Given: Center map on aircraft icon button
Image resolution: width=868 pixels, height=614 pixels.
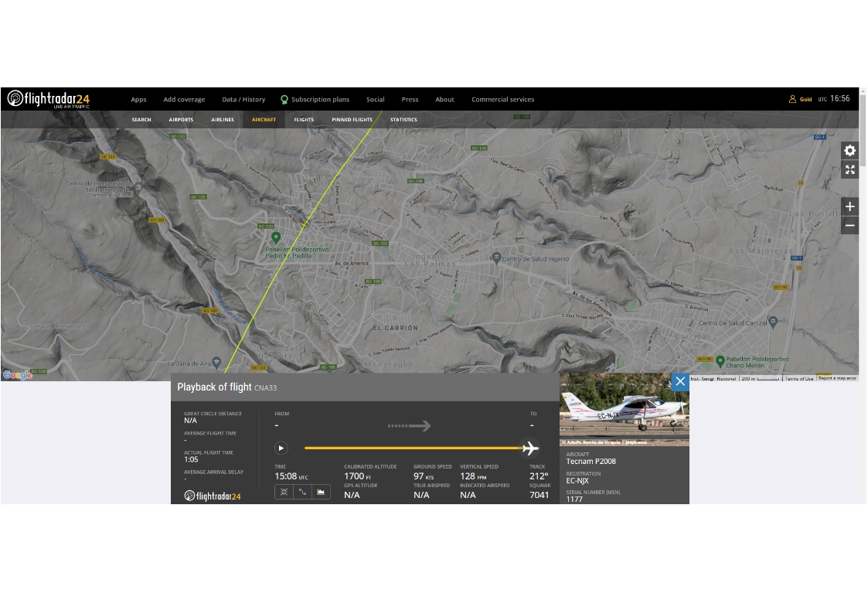Looking at the screenshot, I should point(284,492).
